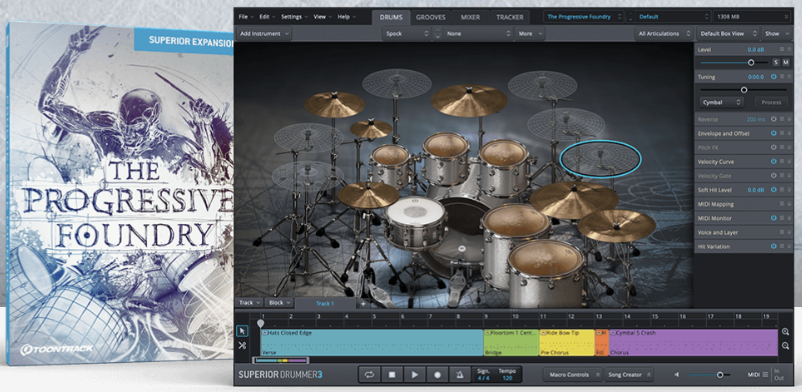Adjust the Level slider handle
Image resolution: width=802 pixels, height=392 pixels.
click(x=751, y=62)
